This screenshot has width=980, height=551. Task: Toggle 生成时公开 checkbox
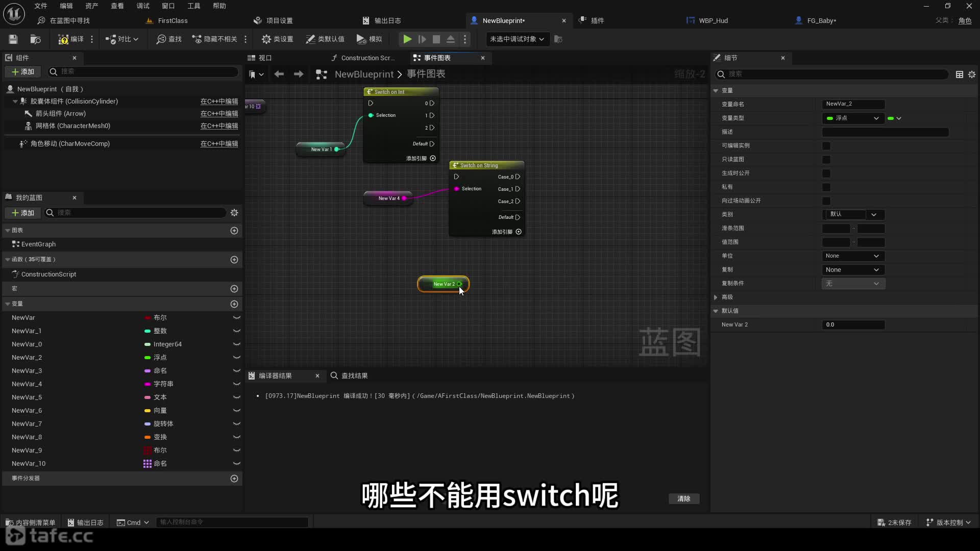coord(826,173)
